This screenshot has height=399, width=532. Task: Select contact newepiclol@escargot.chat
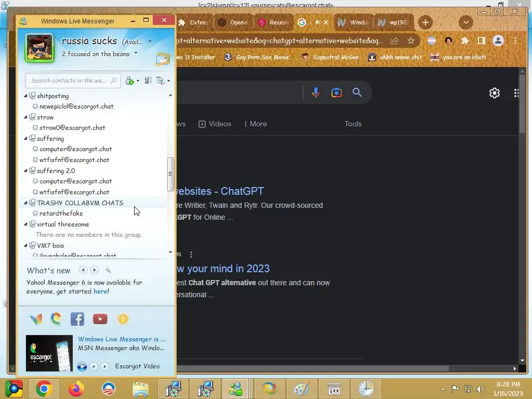pyautogui.click(x=76, y=107)
